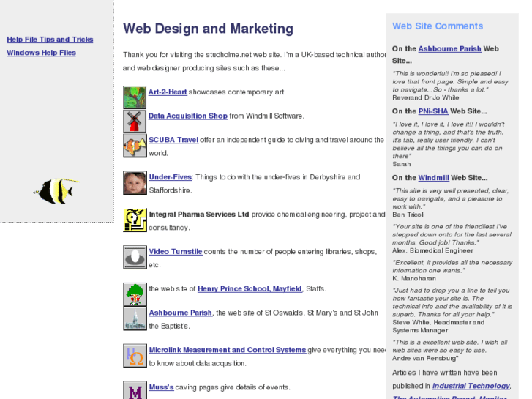Click the SCUBA Travel fish icon
Image resolution: width=532 pixels, height=399 pixels.
(x=135, y=146)
